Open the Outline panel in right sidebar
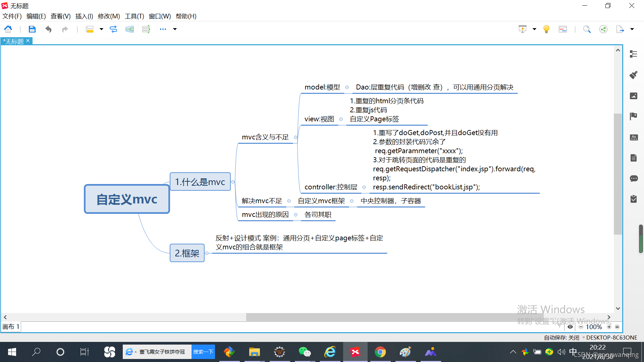Viewport: 644px width, 362px height. click(x=633, y=54)
